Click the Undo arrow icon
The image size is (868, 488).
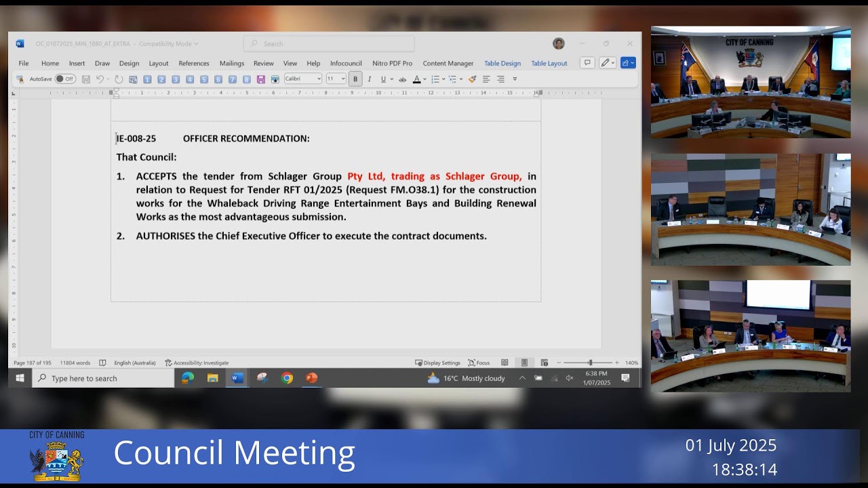pyautogui.click(x=100, y=79)
